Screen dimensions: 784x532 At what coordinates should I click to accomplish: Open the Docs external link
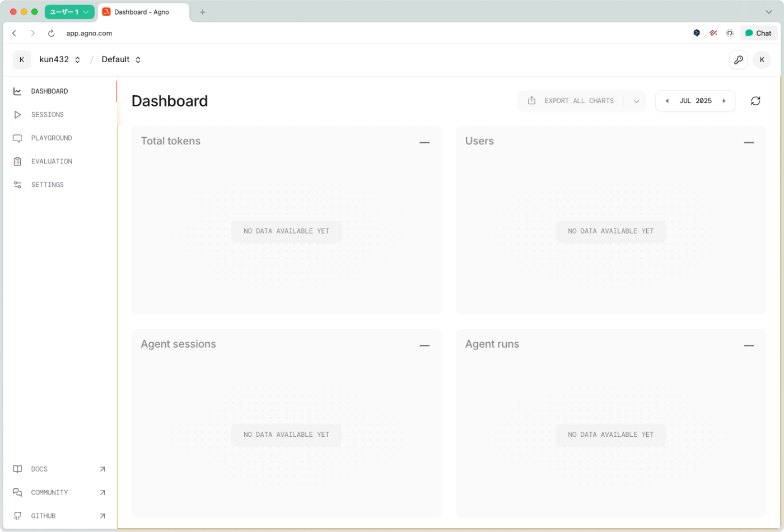(x=59, y=469)
